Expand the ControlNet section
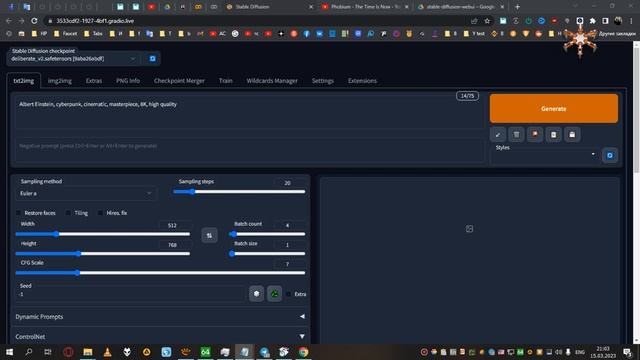The height and width of the screenshot is (360, 640). click(160, 336)
